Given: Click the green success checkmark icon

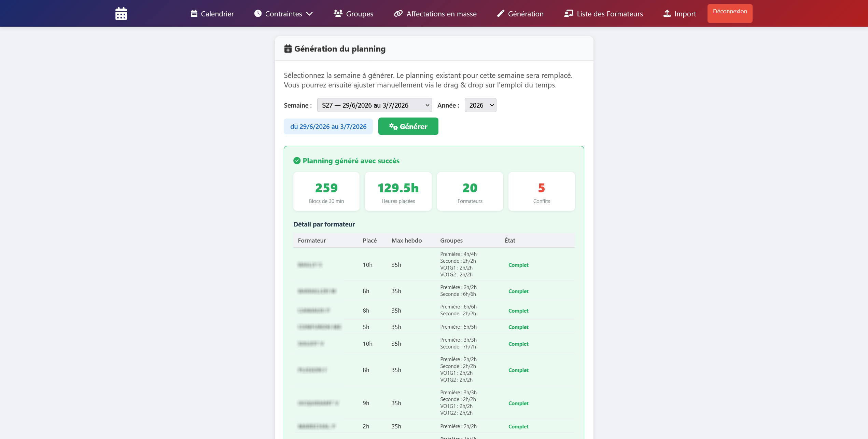Looking at the screenshot, I should coord(297,161).
